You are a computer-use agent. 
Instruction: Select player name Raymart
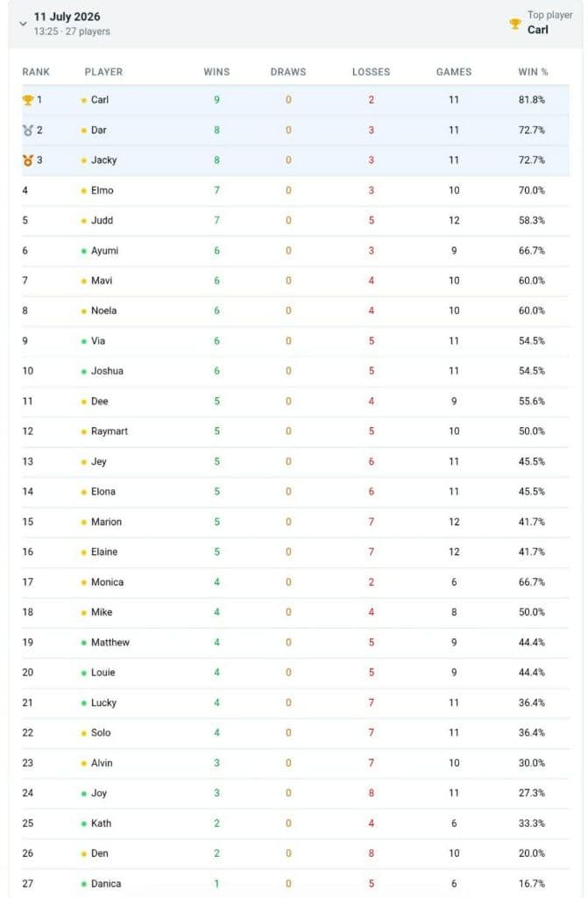point(110,431)
